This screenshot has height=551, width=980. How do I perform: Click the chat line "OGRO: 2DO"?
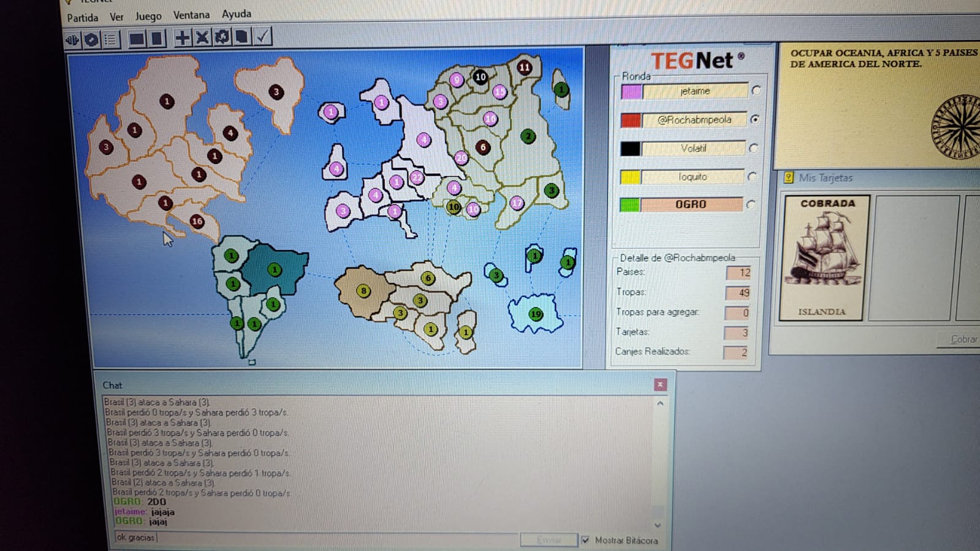140,502
